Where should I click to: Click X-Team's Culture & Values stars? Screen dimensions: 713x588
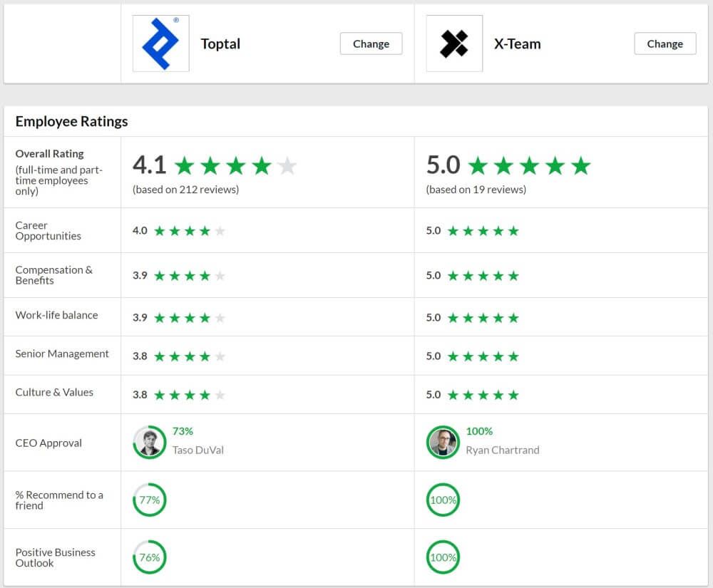tap(483, 395)
